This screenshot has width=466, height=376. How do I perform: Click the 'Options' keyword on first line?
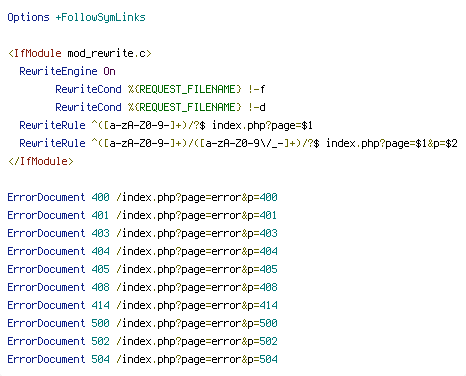click(28, 17)
